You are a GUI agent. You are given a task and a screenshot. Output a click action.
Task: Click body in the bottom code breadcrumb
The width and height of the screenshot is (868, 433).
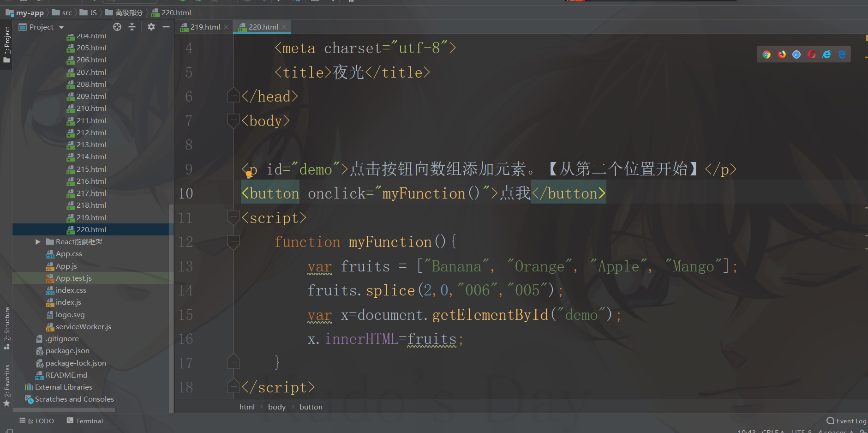[x=277, y=407]
